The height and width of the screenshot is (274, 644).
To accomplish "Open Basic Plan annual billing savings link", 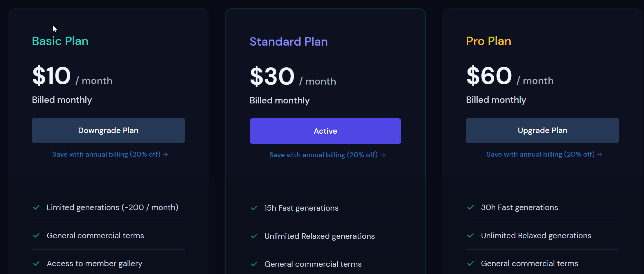I will [x=110, y=154].
